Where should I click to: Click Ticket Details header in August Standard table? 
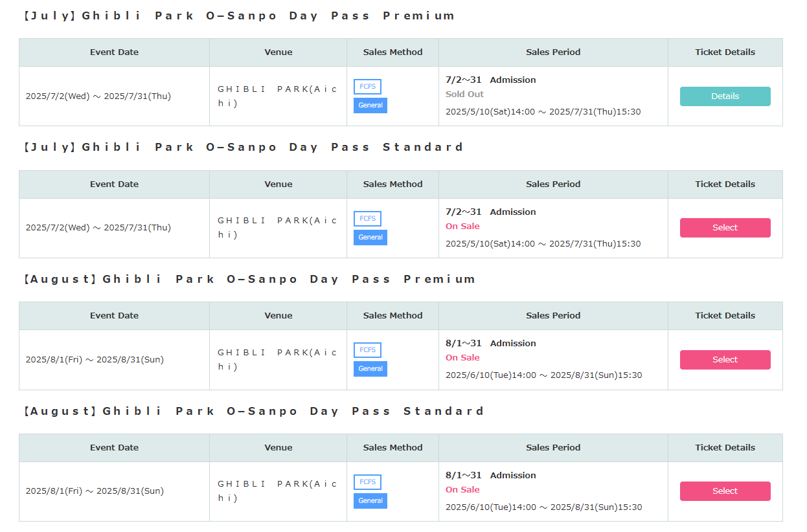pos(725,448)
